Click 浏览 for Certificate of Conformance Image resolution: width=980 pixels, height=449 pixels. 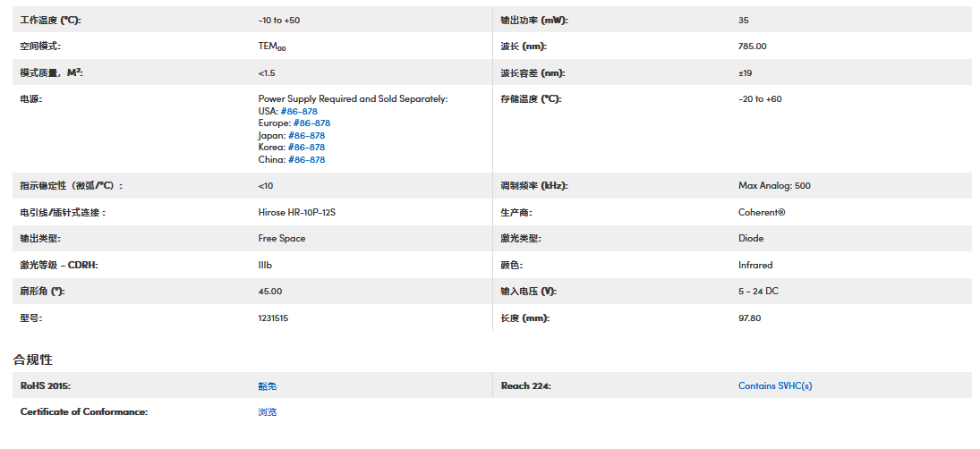coord(268,412)
